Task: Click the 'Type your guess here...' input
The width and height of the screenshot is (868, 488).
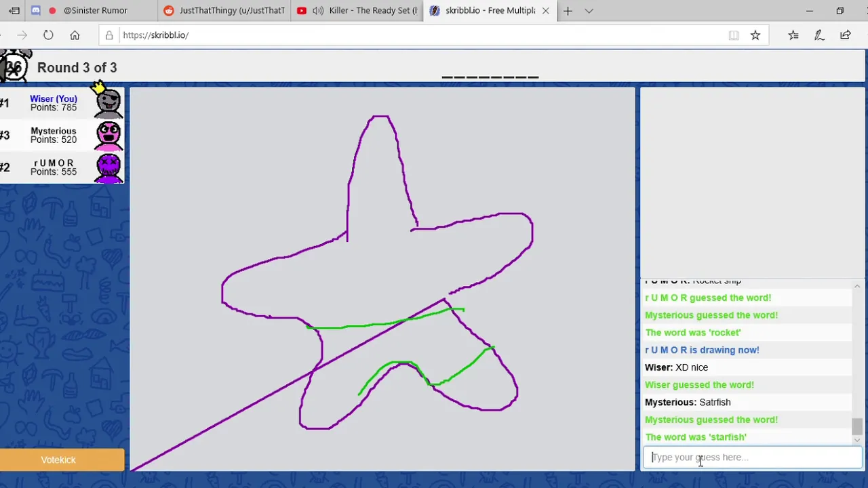Action: [x=752, y=457]
